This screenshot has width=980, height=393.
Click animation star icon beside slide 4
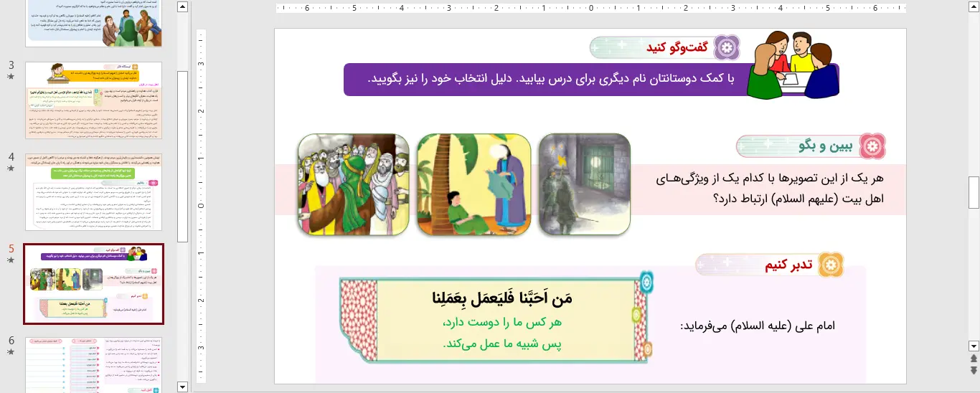click(x=11, y=169)
